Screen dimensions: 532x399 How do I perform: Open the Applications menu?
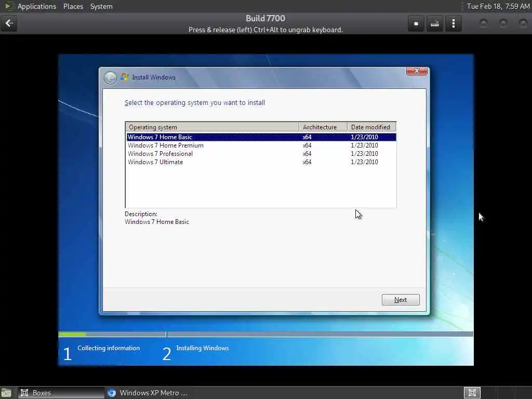37,6
